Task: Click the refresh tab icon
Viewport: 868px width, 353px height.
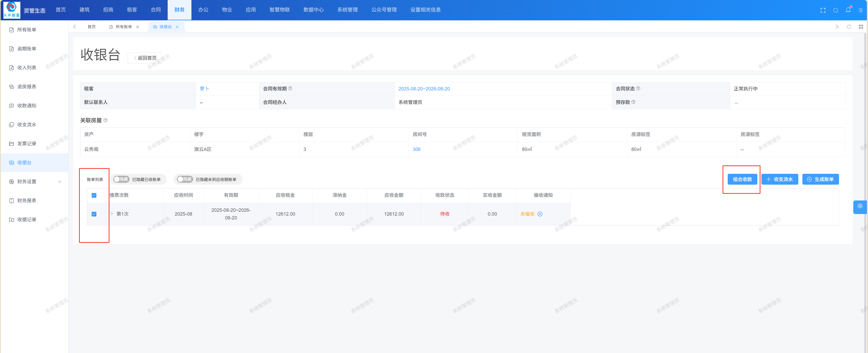Action: click(x=849, y=27)
